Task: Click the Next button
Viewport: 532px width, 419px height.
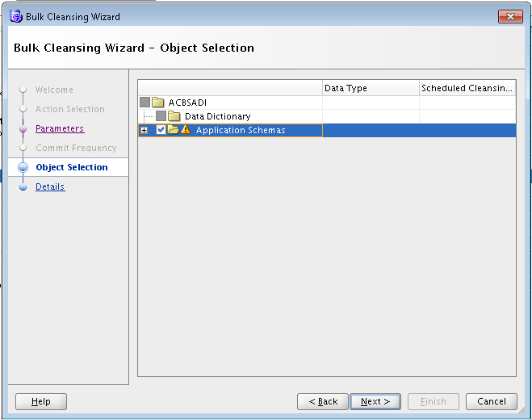Action: pos(375,401)
